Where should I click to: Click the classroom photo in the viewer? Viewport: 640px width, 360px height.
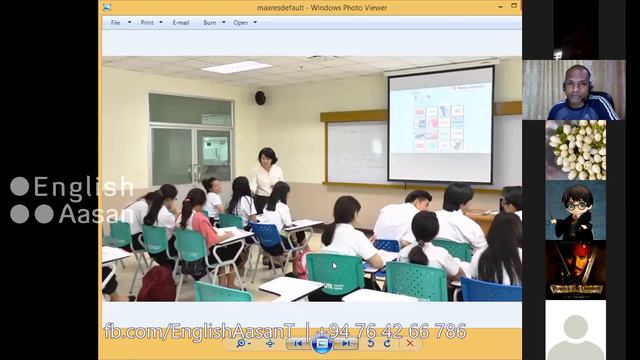point(312,179)
